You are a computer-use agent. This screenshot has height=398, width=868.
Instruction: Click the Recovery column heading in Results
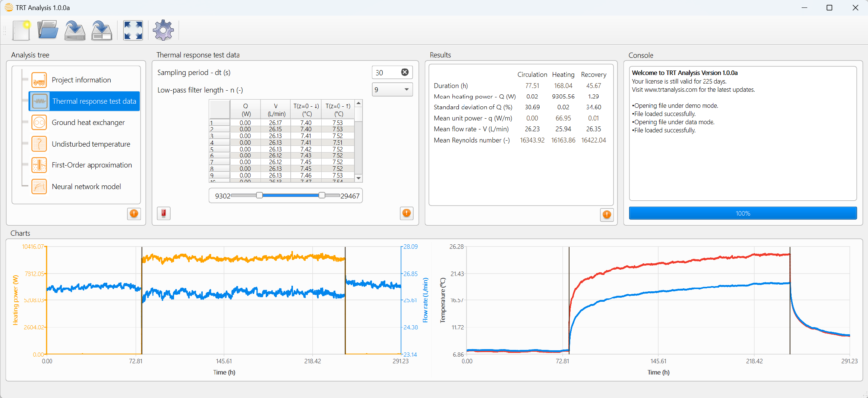[594, 75]
